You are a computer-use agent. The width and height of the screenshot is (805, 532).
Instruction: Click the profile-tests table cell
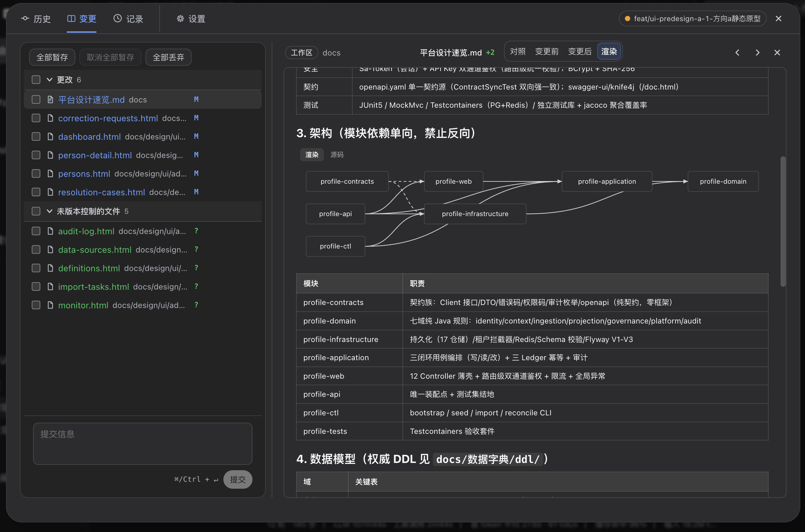coord(349,431)
